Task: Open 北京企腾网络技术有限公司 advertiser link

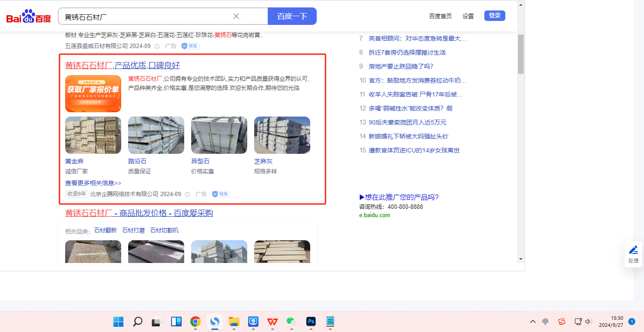Action: click(x=124, y=194)
